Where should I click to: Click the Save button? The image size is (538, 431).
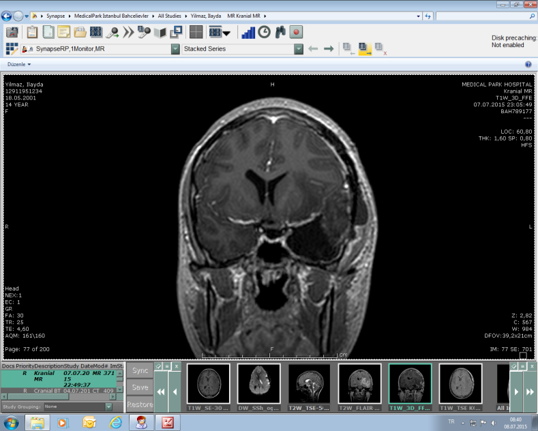[x=140, y=387]
